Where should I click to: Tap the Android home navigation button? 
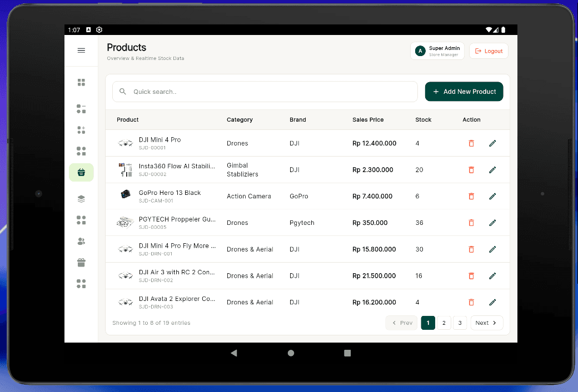(291, 353)
